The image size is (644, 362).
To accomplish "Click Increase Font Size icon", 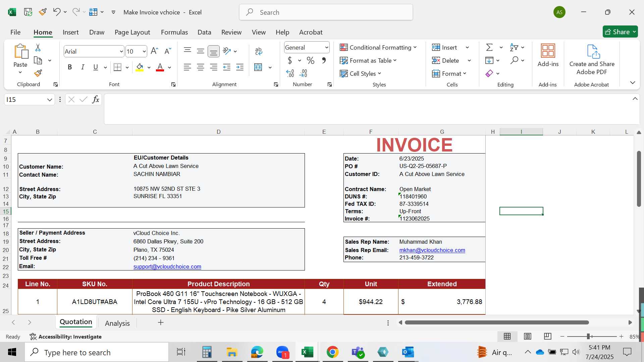I will click(154, 51).
